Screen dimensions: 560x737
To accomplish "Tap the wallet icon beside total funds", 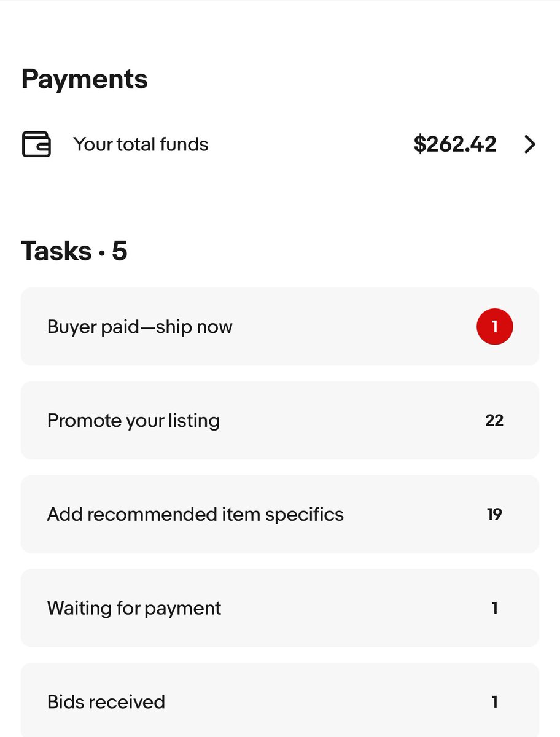I will (36, 144).
